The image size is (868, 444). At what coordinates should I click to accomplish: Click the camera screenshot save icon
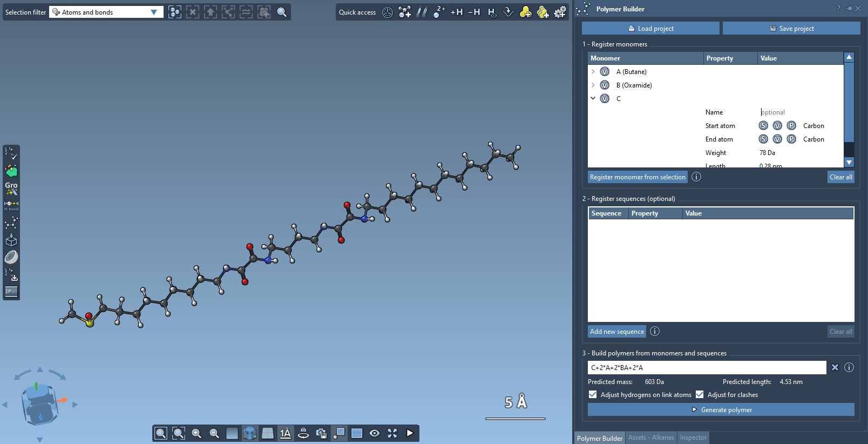pos(321,433)
